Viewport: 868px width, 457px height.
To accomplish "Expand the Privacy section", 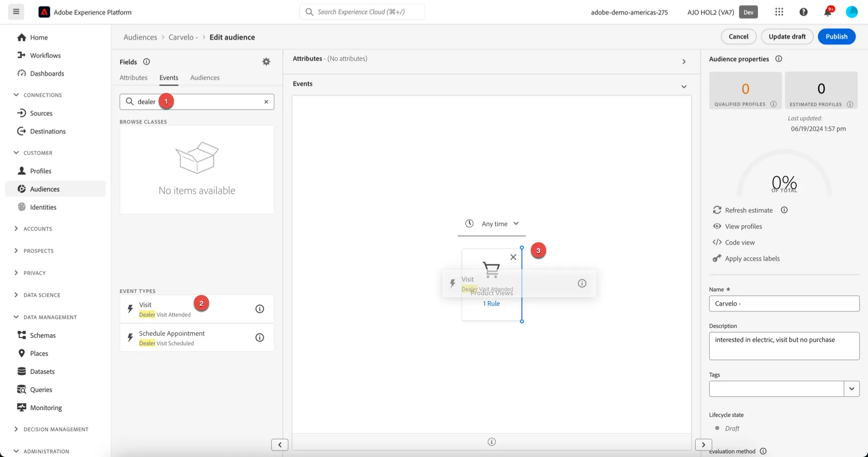I will (x=16, y=272).
